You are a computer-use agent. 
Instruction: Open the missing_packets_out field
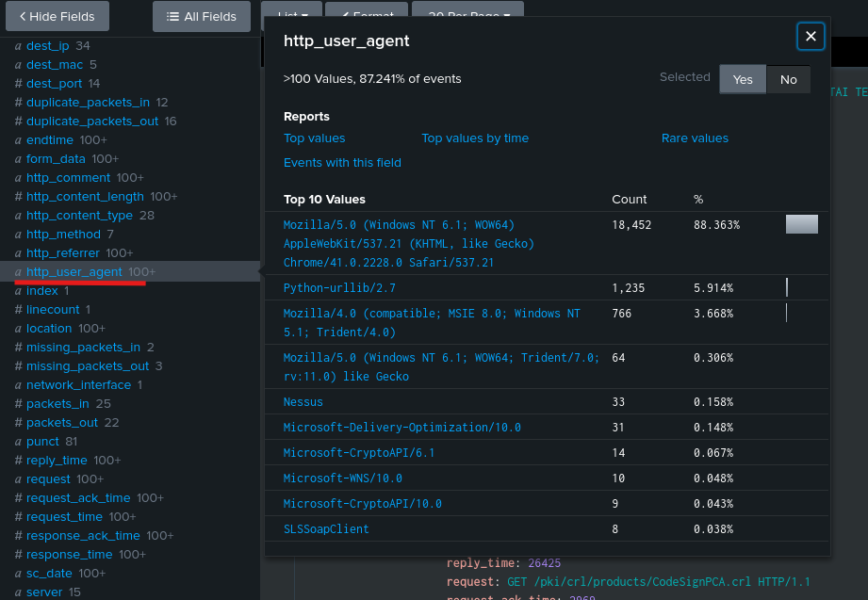(88, 365)
